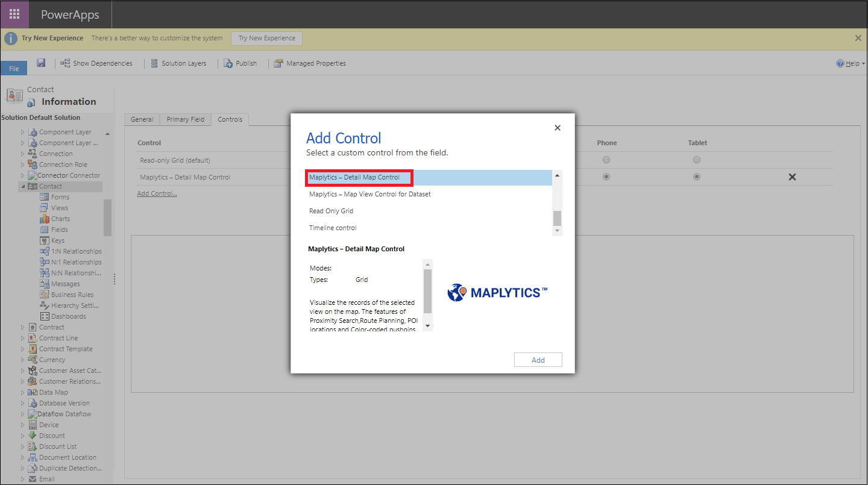868x485 pixels.
Task: Expand the Contract tree node
Action: pyautogui.click(x=23, y=327)
